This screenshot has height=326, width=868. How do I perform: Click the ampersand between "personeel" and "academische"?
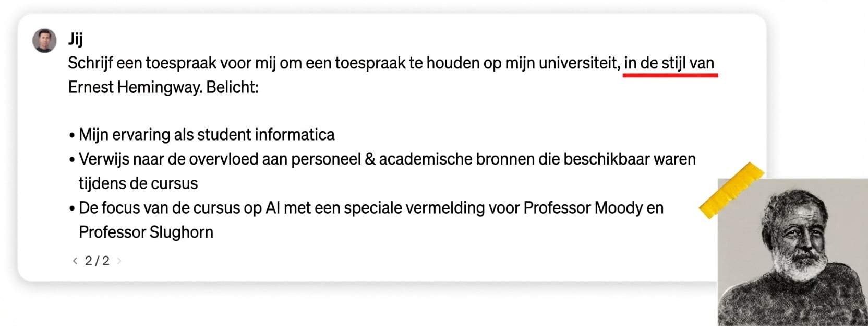370,159
